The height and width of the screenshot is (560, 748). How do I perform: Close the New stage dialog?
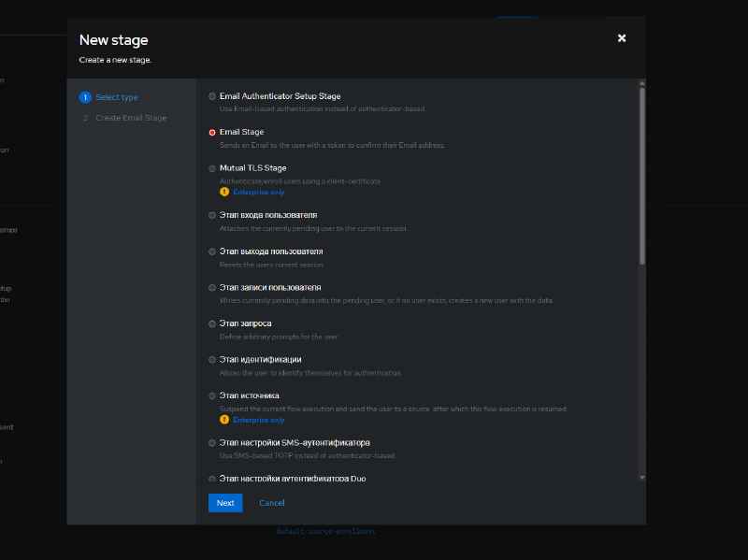621,38
